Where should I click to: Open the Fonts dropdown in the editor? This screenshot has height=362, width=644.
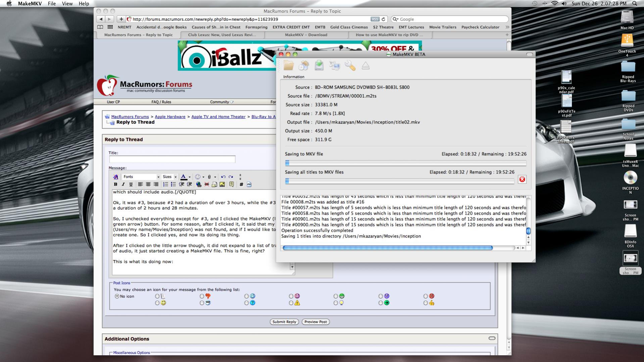(x=141, y=177)
